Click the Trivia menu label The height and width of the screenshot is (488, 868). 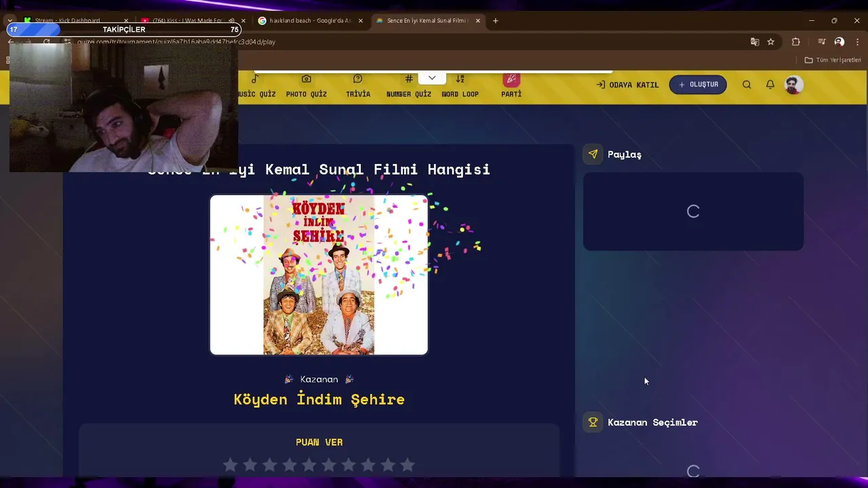tap(358, 94)
